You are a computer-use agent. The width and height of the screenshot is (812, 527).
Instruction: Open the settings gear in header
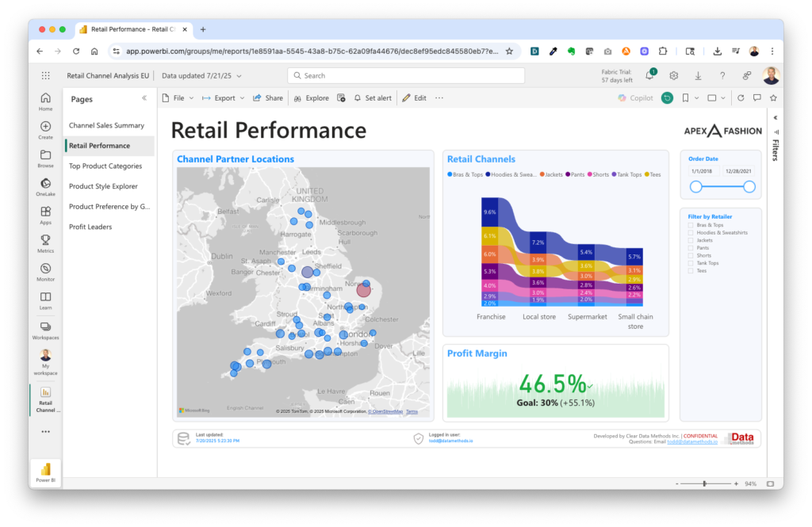pos(673,75)
